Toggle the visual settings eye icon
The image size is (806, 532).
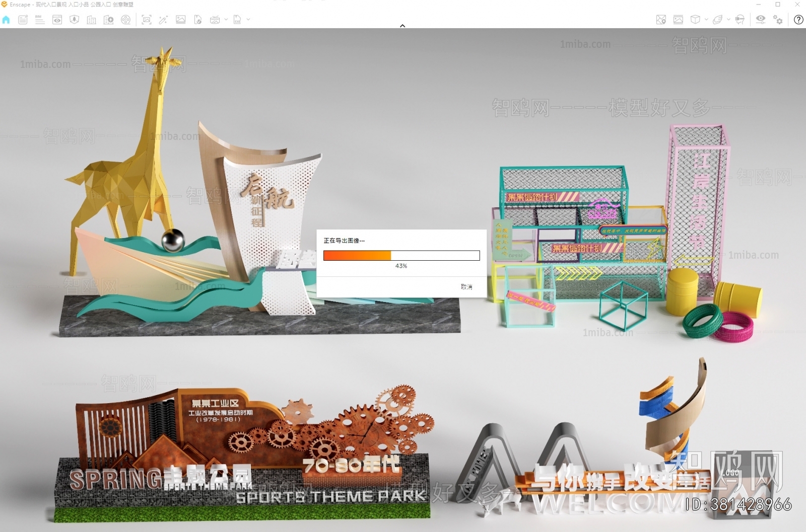click(760, 20)
